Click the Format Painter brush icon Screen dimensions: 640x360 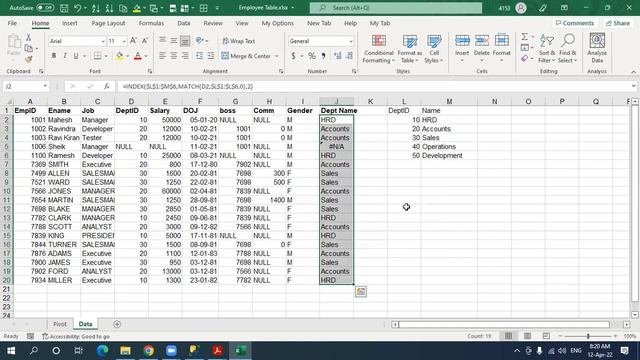pyautogui.click(x=29, y=60)
